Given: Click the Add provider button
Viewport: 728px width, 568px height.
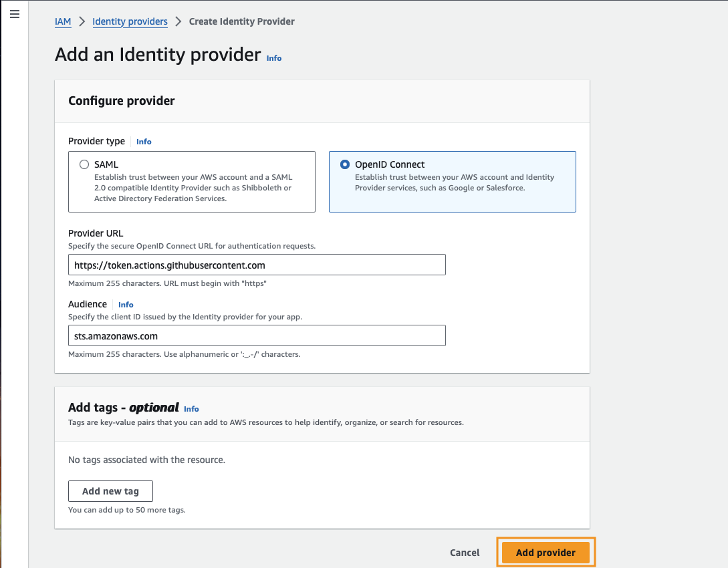Looking at the screenshot, I should pyautogui.click(x=545, y=553).
